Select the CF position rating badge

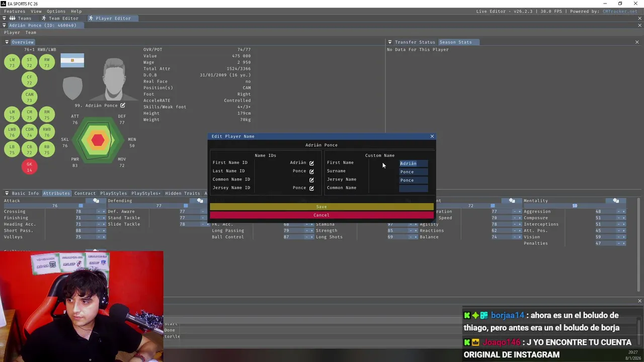click(29, 80)
